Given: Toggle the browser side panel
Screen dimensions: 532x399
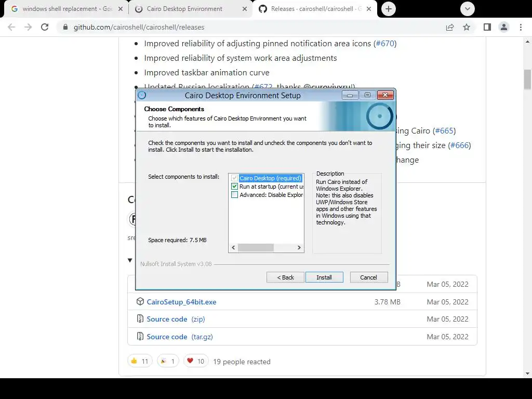Looking at the screenshot, I should tap(487, 27).
